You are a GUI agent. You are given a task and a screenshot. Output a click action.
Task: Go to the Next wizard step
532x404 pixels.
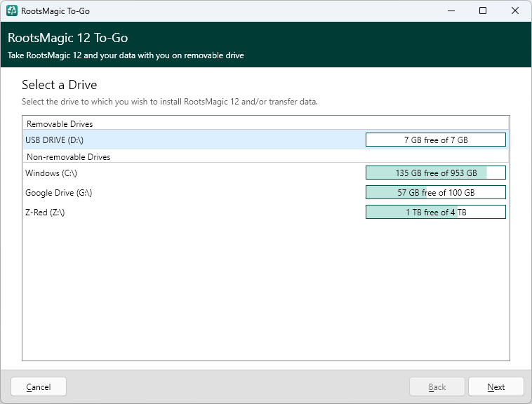(496, 386)
